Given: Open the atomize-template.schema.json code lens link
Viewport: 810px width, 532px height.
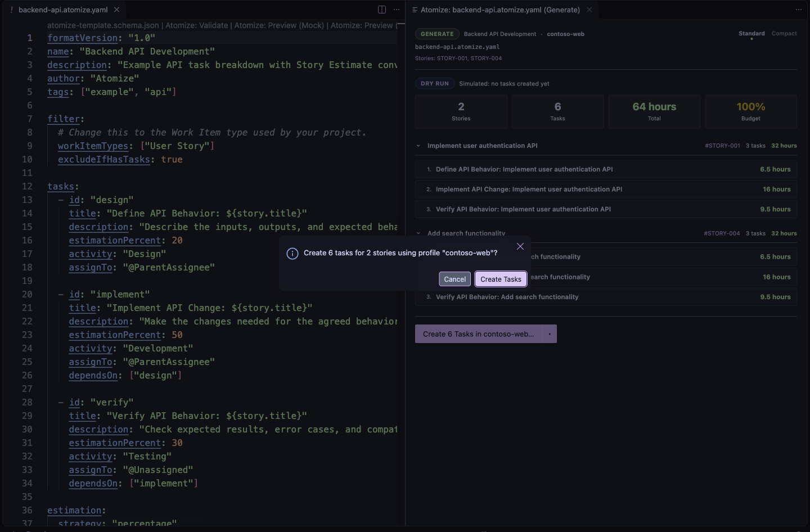Looking at the screenshot, I should 103,25.
